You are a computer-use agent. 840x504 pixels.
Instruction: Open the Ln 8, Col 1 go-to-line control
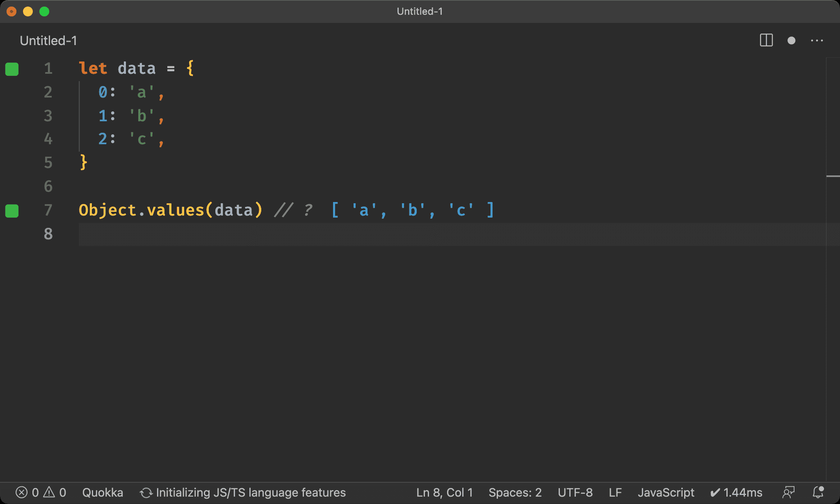[444, 492]
